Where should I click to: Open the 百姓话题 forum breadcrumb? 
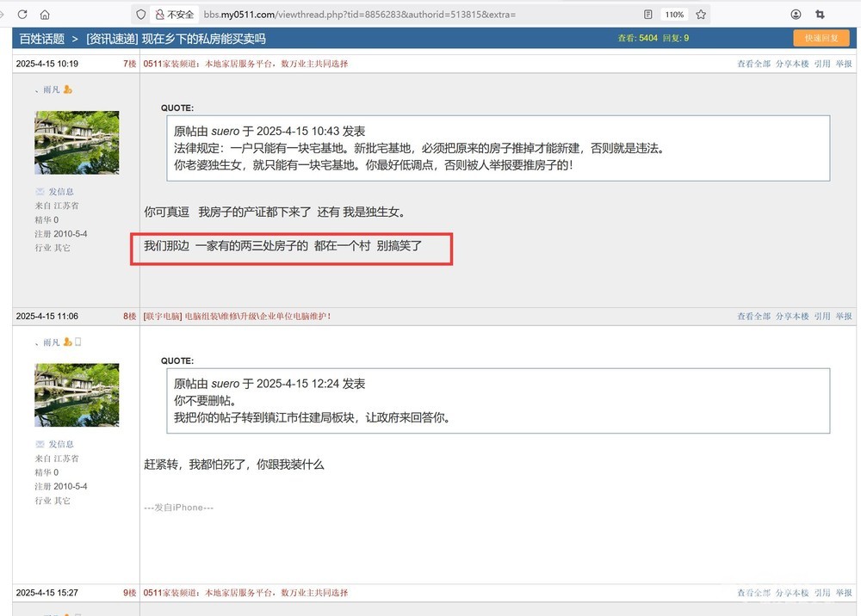click(x=41, y=39)
